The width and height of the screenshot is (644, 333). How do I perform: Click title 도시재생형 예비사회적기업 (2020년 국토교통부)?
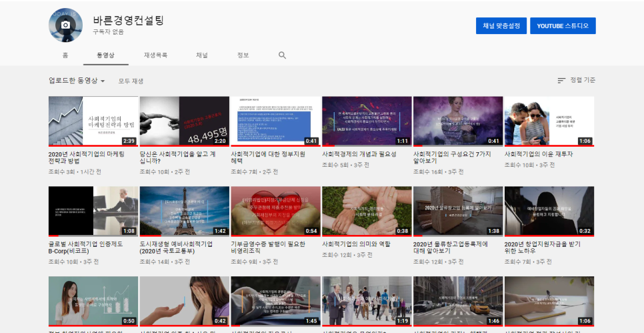(x=176, y=248)
